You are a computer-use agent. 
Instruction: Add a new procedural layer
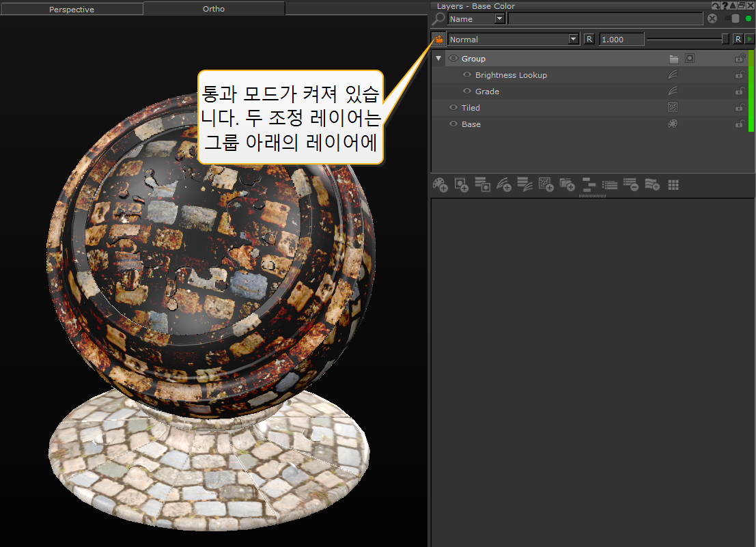(x=546, y=184)
